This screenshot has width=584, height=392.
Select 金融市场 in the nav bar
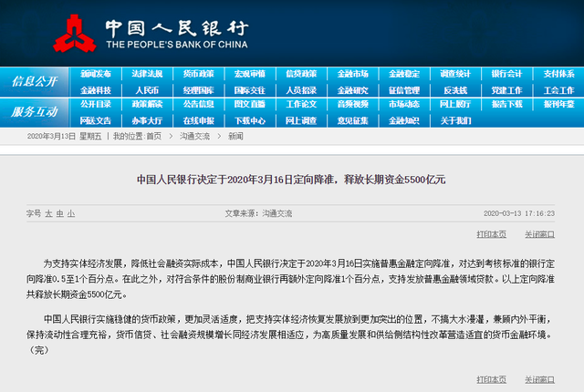(x=353, y=74)
